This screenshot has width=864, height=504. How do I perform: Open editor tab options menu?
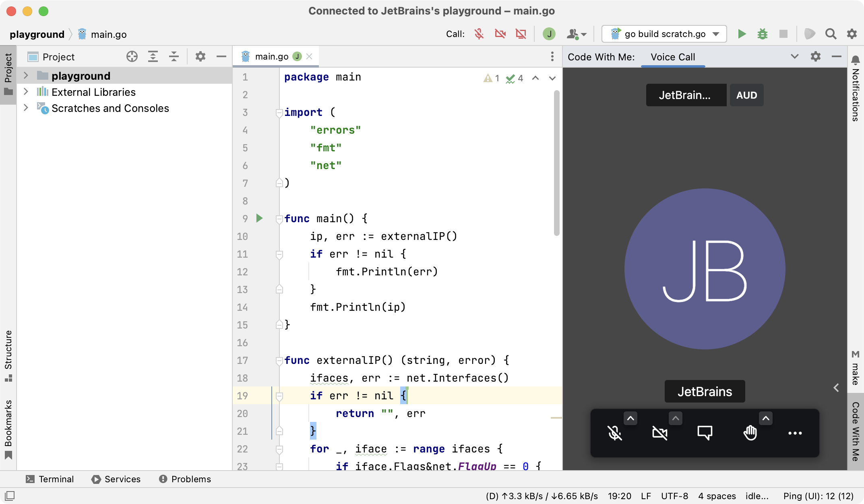coord(552,56)
